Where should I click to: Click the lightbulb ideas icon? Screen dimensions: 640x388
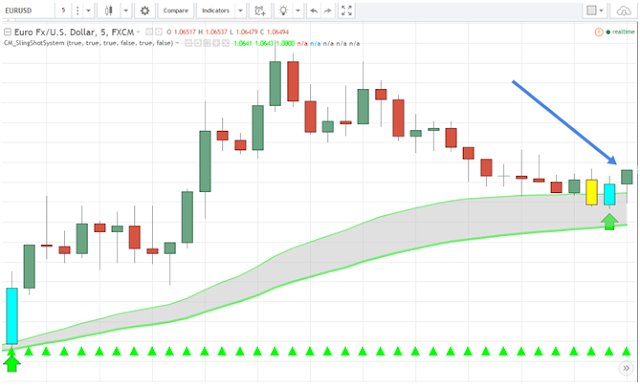pyautogui.click(x=283, y=11)
